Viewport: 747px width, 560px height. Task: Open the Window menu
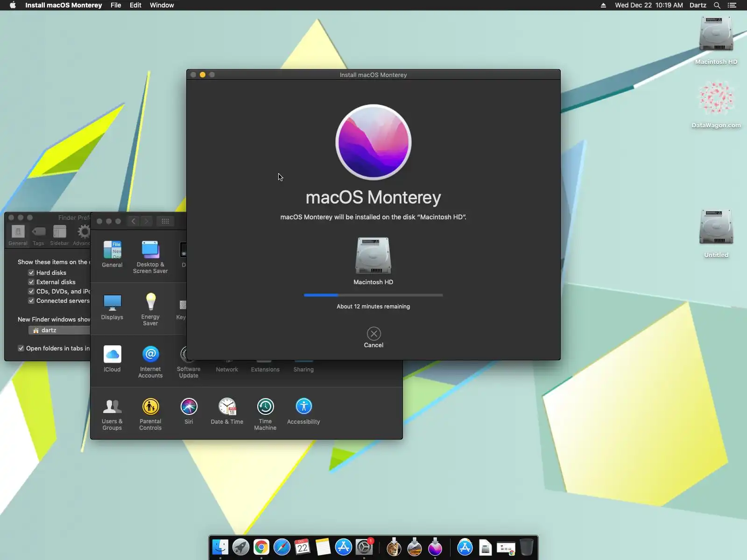coord(162,5)
